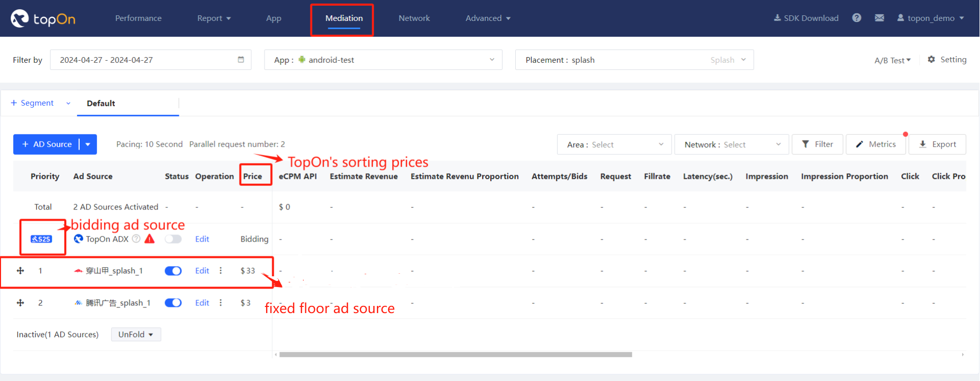Click the TopOn logo

(43, 19)
